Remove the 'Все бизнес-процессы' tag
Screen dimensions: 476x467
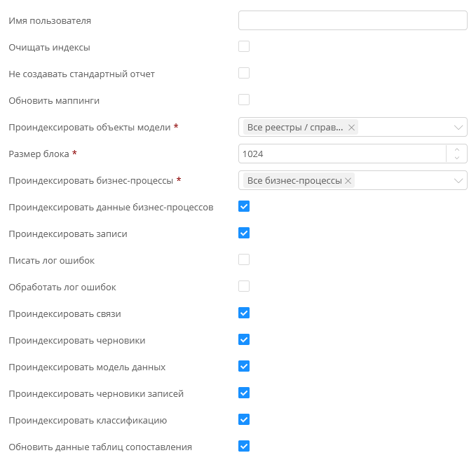pos(348,181)
